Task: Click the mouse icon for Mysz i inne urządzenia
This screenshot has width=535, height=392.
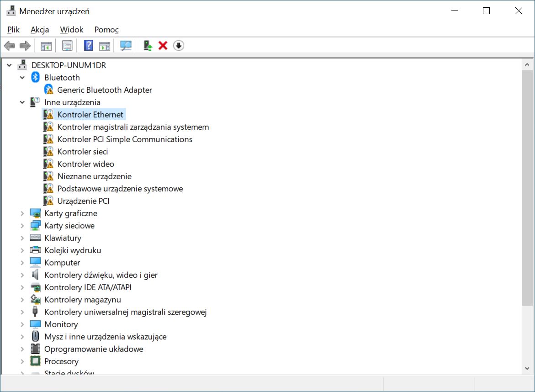Action: coord(35,336)
